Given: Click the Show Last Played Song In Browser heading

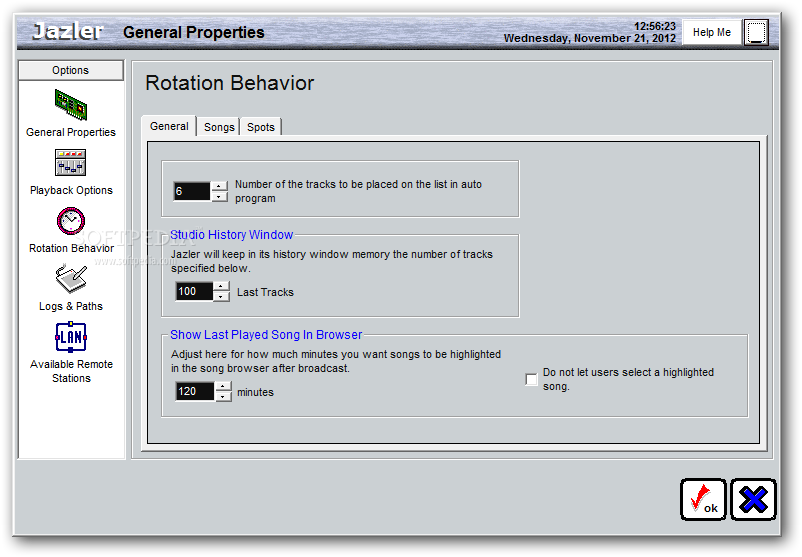Looking at the screenshot, I should click(266, 335).
